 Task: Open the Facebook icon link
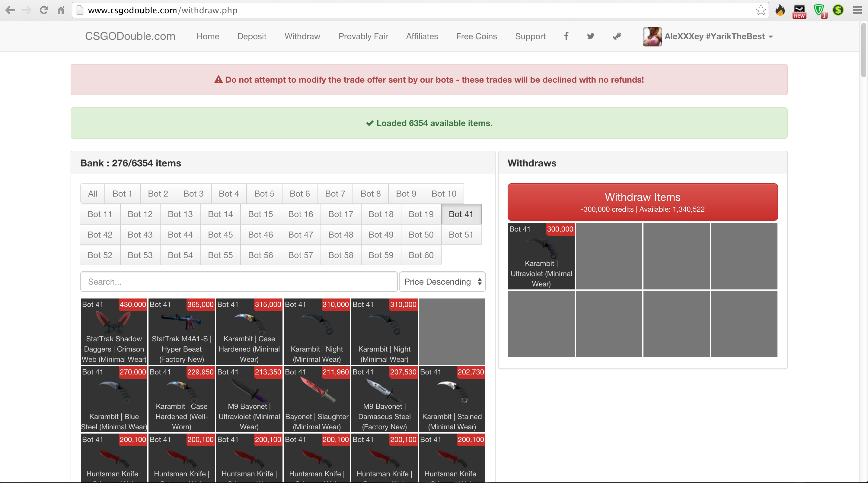[566, 36]
